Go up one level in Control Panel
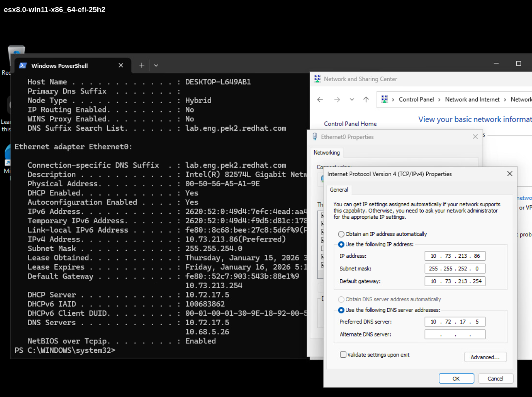This screenshot has height=397, width=532. click(x=366, y=99)
